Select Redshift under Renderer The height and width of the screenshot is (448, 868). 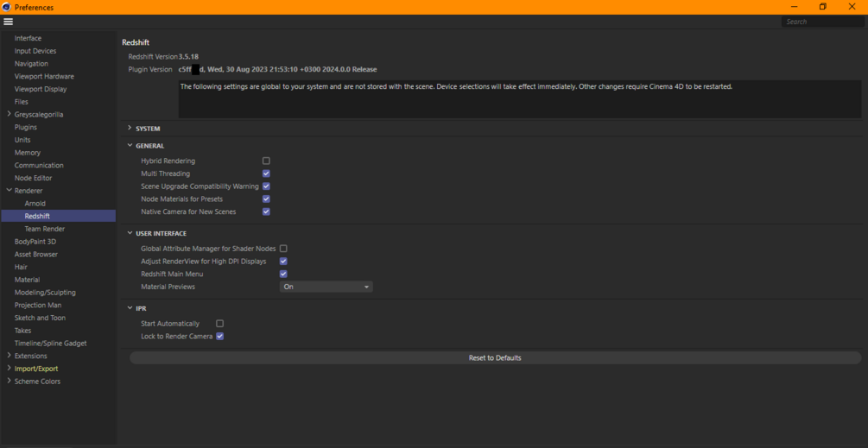(37, 217)
